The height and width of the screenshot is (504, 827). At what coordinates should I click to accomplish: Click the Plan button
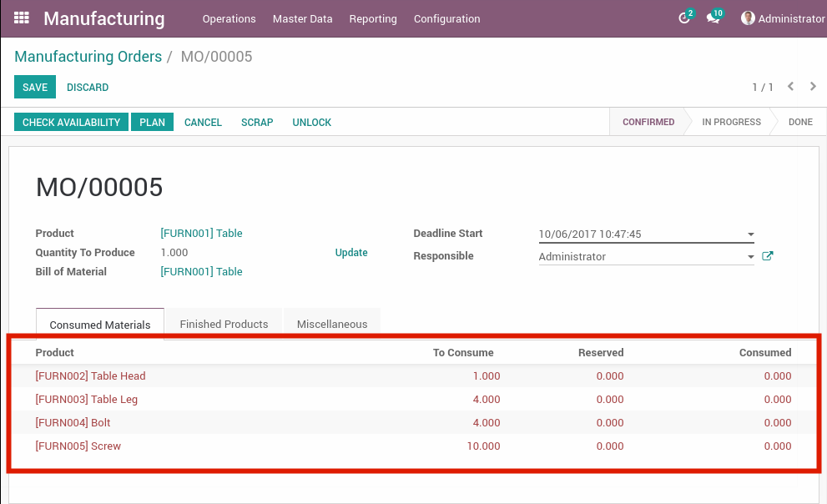[152, 122]
